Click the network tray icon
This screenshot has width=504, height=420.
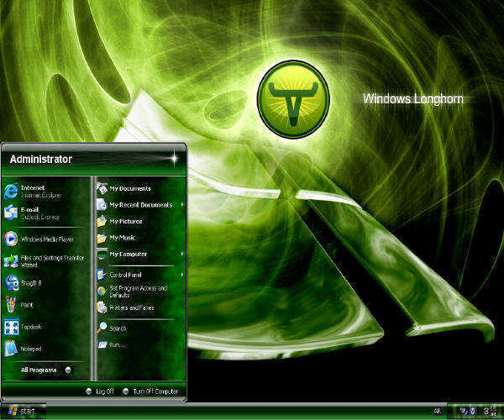coord(463,411)
